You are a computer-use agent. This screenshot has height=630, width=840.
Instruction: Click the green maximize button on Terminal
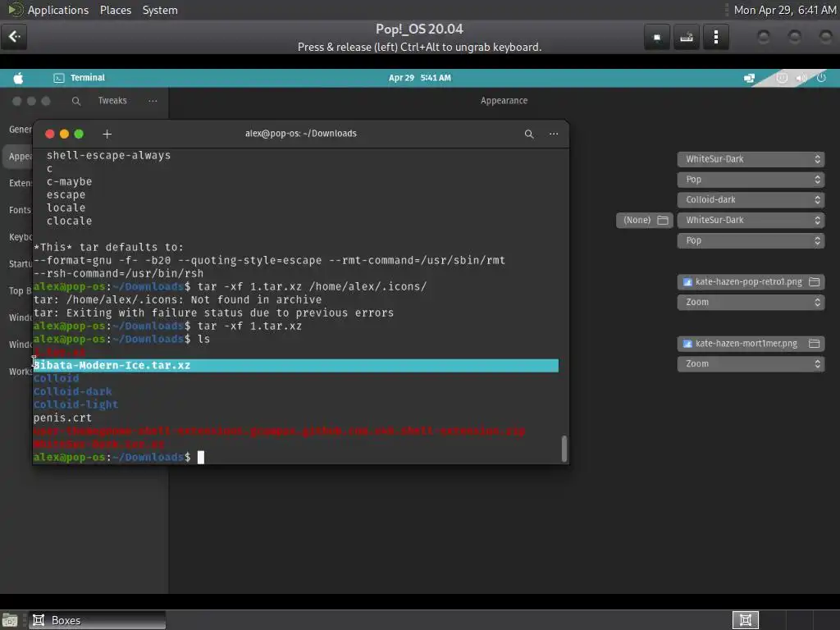(x=79, y=134)
